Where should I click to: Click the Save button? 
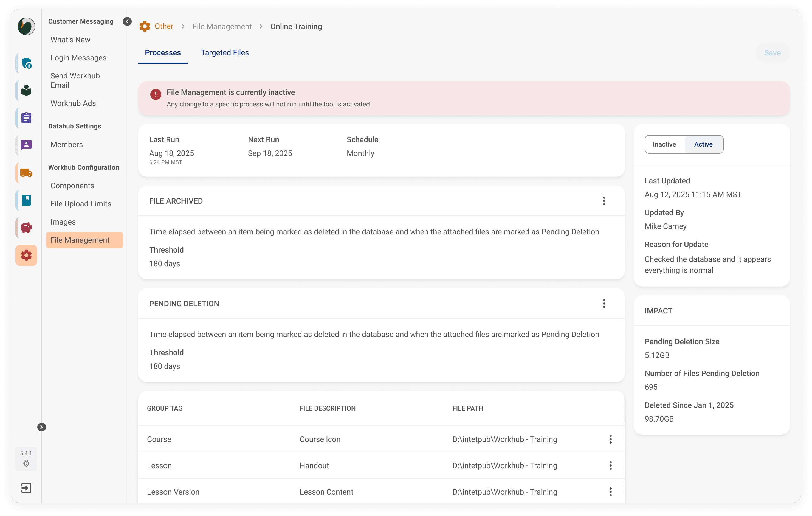(772, 53)
